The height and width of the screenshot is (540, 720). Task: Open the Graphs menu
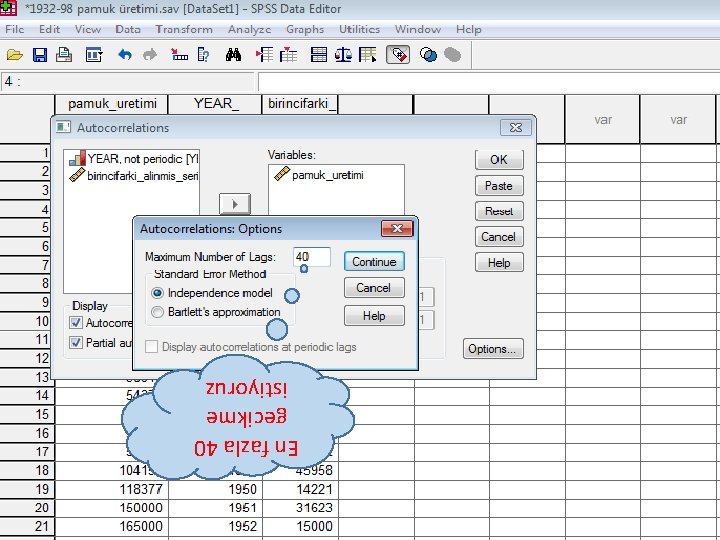point(305,29)
